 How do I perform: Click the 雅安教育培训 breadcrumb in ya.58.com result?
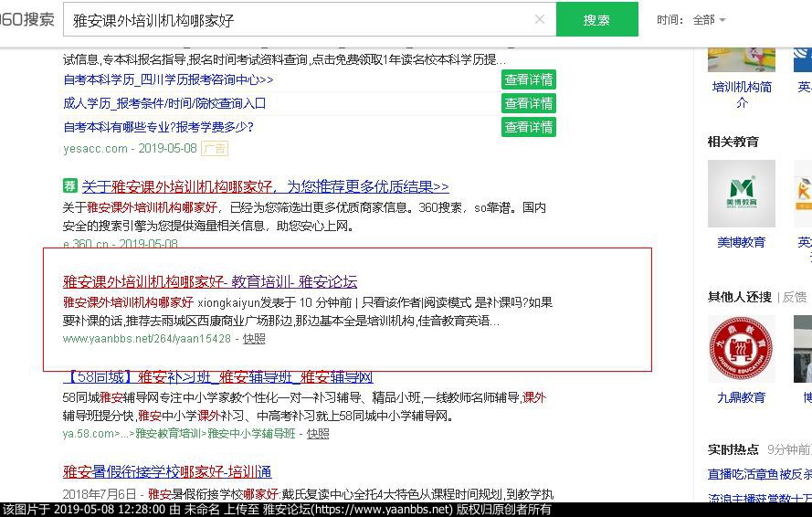tap(168, 434)
